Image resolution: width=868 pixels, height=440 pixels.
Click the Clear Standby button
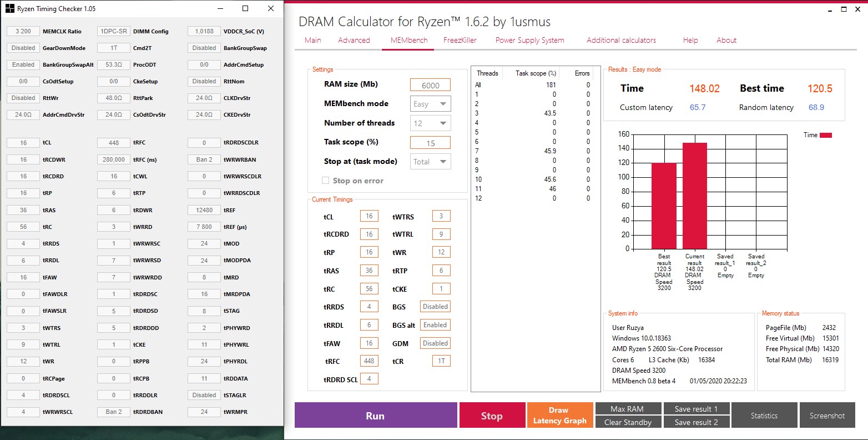pos(628,422)
